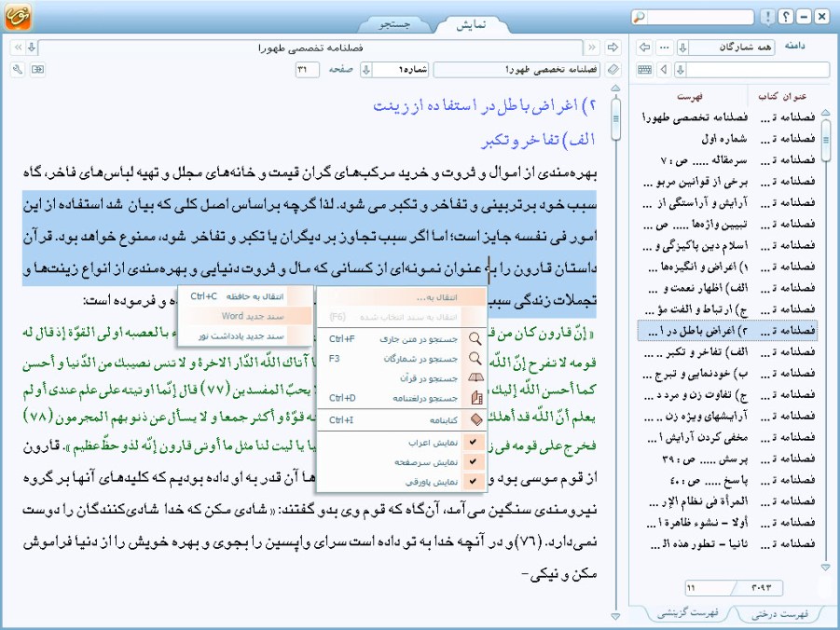This screenshot has height=630, width=840.
Task: Click the double chevron button right of the title field
Action: pyautogui.click(x=591, y=48)
